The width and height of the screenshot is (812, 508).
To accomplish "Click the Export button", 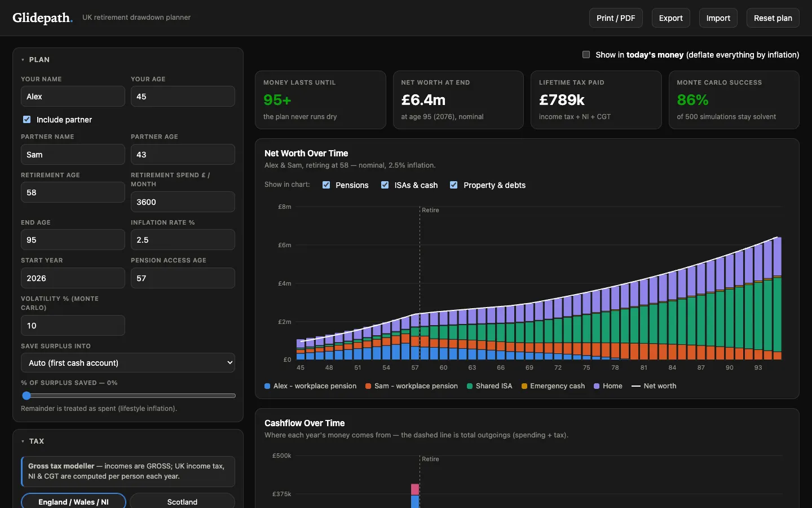I will (670, 18).
